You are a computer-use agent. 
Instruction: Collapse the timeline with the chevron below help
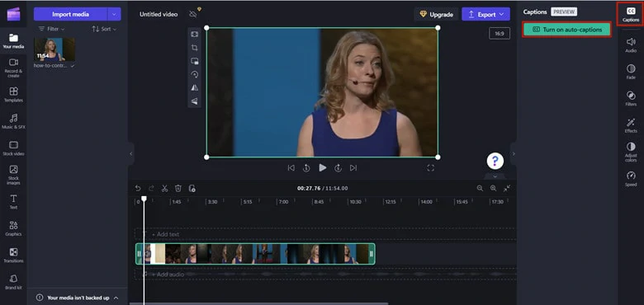[495, 176]
